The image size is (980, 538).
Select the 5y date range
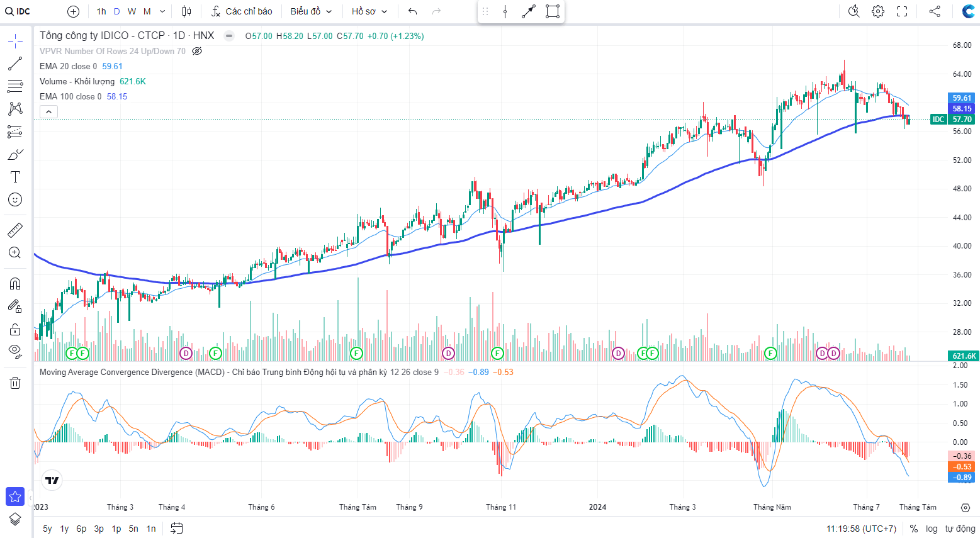pyautogui.click(x=47, y=529)
